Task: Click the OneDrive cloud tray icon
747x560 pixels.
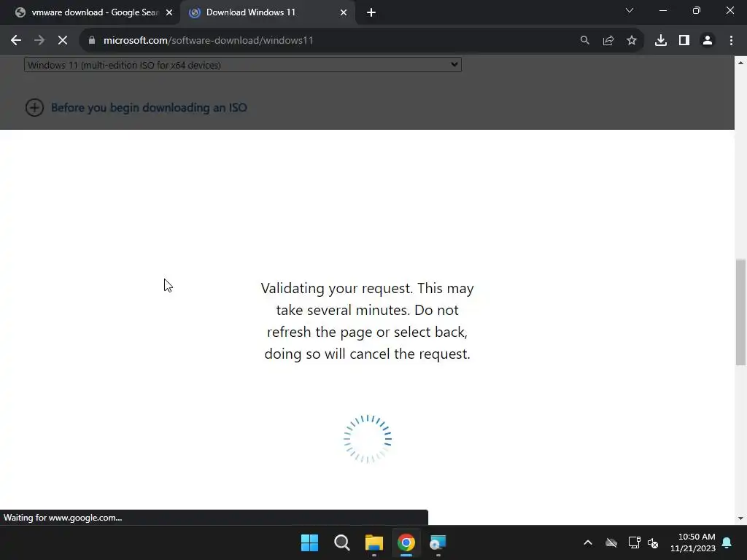Action: (x=611, y=542)
